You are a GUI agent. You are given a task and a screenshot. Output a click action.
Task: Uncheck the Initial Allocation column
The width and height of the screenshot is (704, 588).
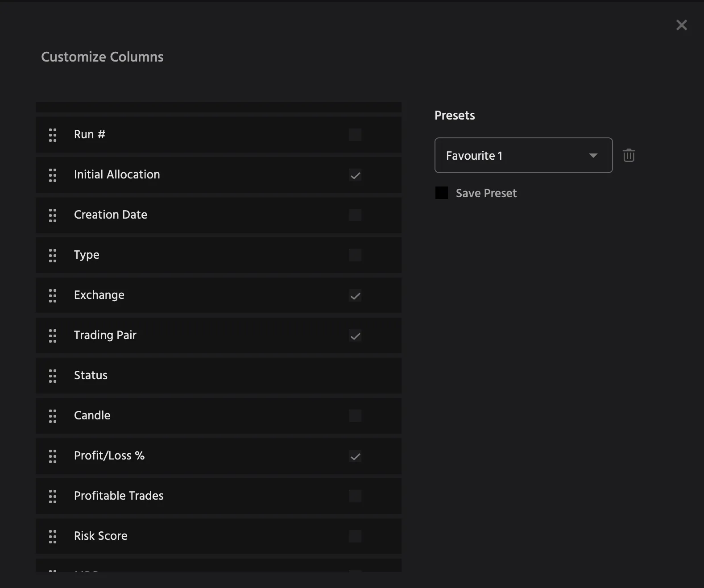click(x=355, y=175)
